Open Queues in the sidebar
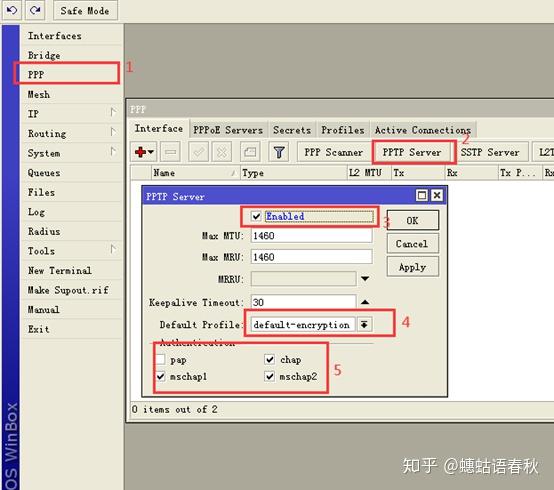This screenshot has height=490, width=554. 72,172
